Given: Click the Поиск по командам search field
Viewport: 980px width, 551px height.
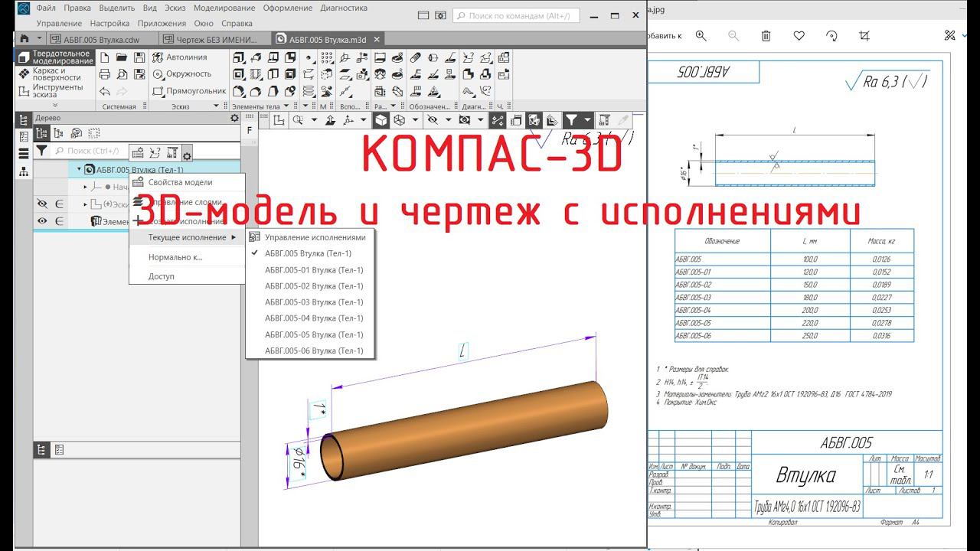Looking at the screenshot, I should (515, 15).
